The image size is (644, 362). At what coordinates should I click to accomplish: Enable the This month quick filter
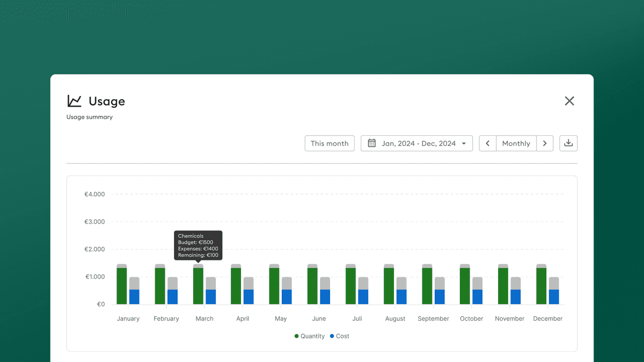[330, 143]
